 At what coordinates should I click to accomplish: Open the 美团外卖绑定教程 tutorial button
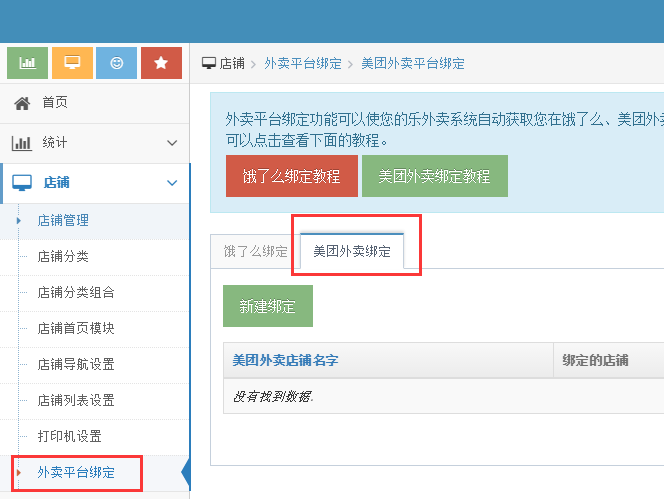(x=434, y=176)
